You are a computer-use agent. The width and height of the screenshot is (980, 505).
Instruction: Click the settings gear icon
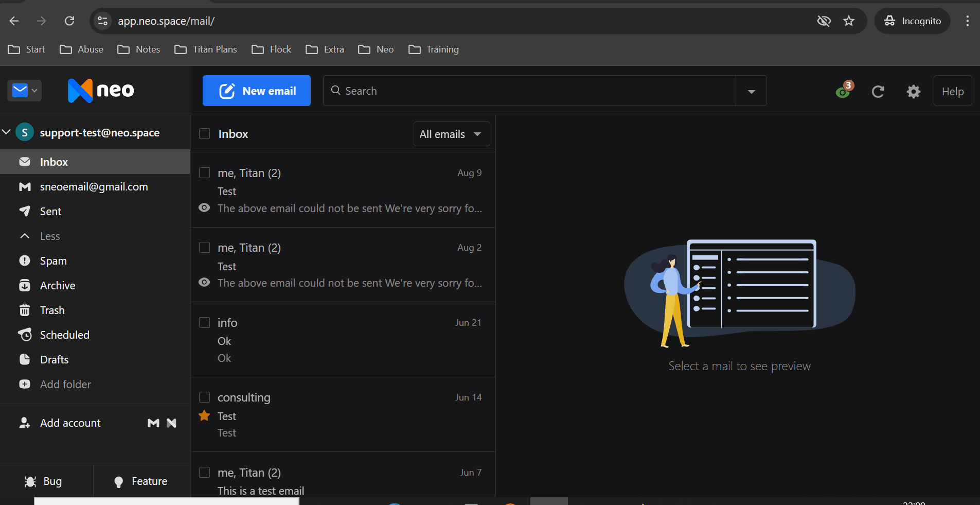[913, 92]
